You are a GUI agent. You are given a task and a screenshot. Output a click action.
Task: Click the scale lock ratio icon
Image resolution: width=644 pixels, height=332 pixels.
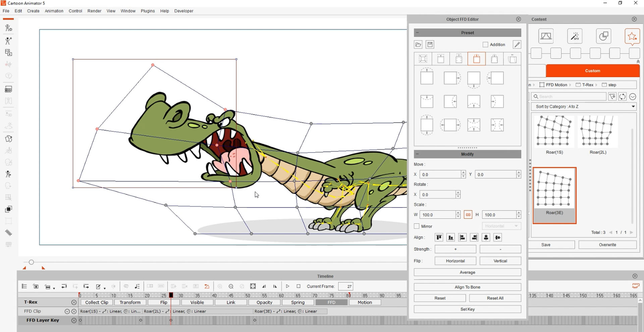click(468, 215)
